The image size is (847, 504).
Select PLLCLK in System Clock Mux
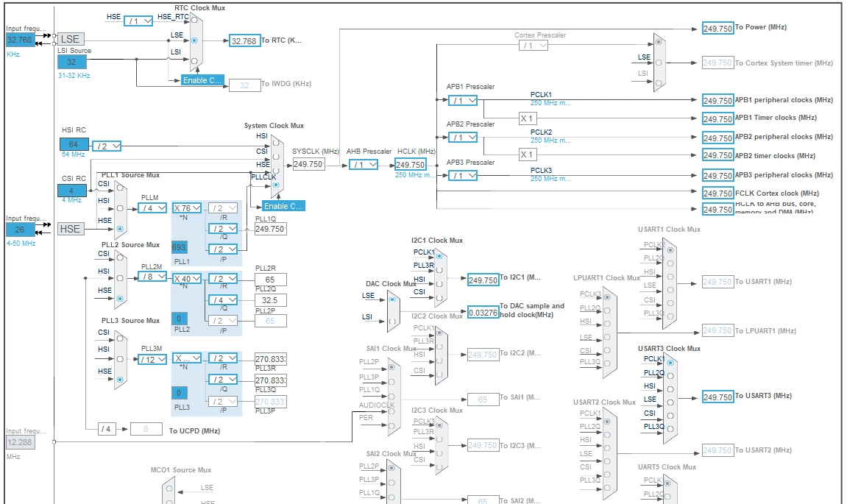276,185
